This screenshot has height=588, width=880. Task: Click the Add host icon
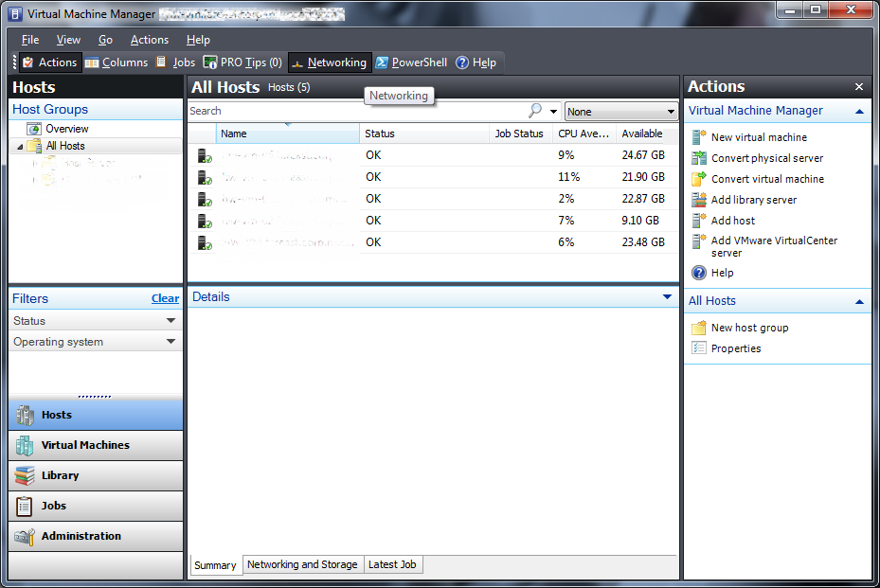pos(699,220)
